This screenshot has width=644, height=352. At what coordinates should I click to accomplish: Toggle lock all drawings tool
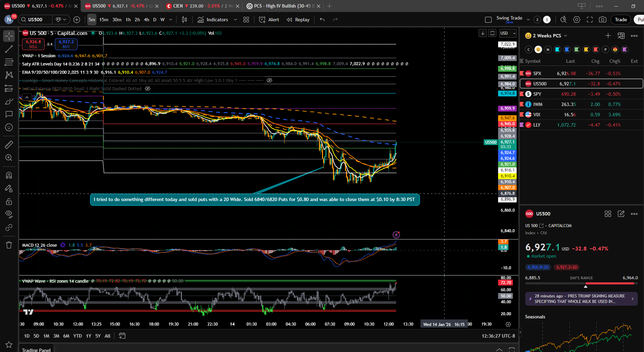[9, 201]
